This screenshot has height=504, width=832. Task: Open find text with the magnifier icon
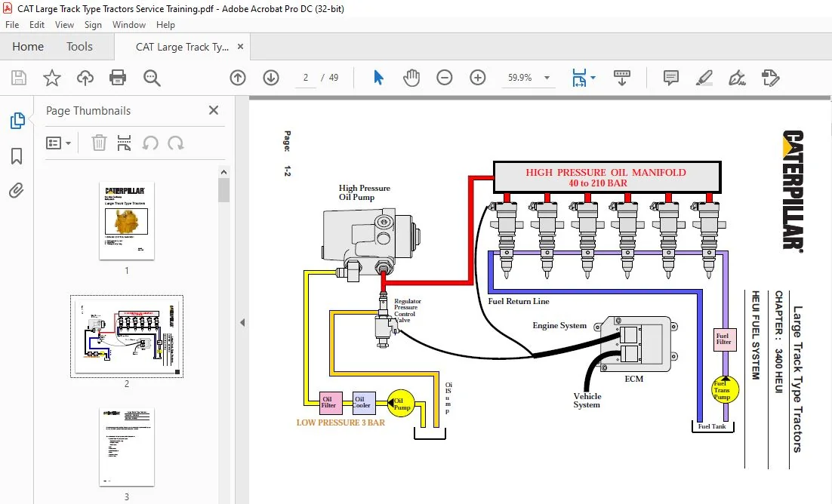[x=152, y=78]
